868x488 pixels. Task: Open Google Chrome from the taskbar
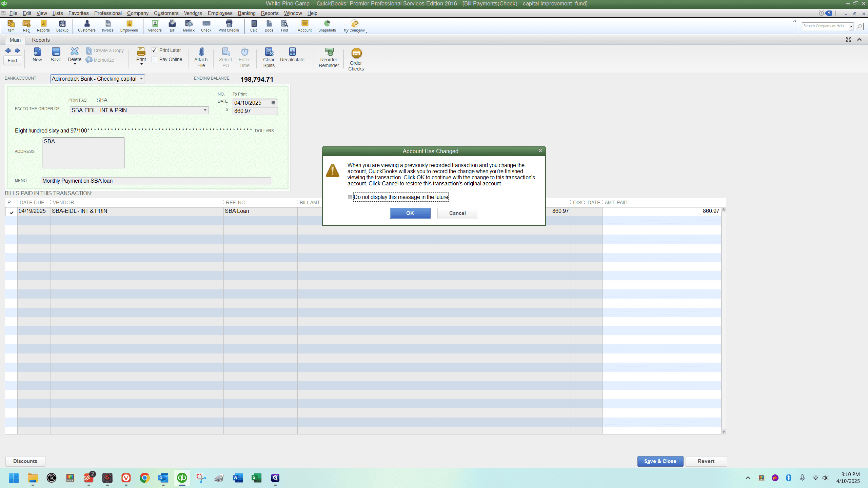144,478
